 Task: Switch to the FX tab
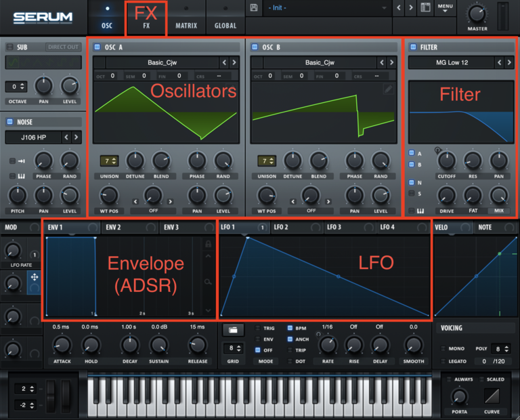coord(146,17)
